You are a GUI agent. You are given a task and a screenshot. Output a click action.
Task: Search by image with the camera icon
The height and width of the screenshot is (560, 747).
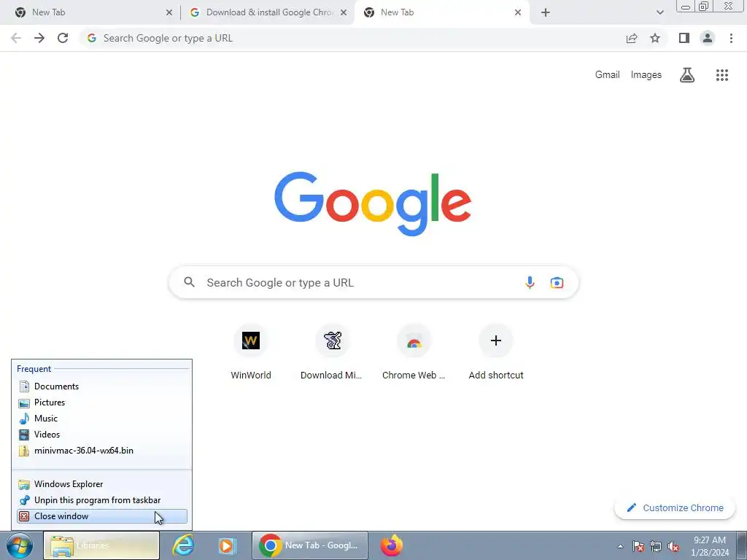tap(557, 282)
